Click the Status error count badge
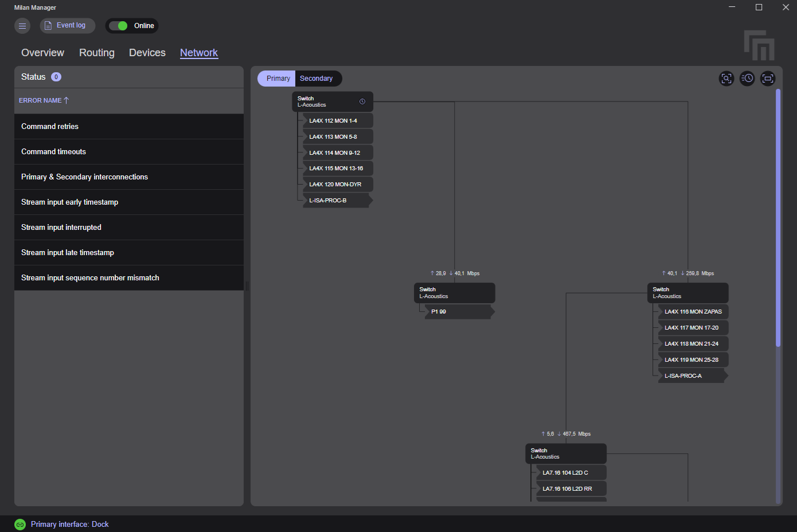This screenshot has width=797, height=532. pos(56,77)
